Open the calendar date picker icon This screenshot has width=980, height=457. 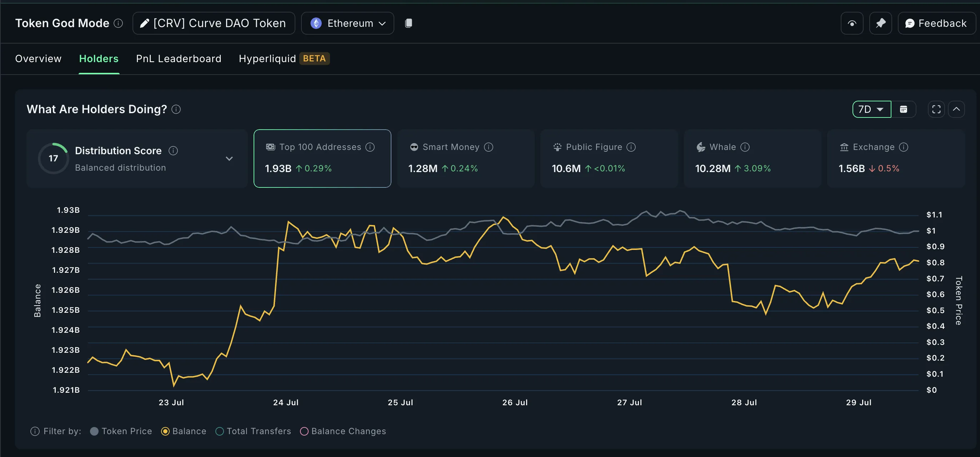pos(903,110)
